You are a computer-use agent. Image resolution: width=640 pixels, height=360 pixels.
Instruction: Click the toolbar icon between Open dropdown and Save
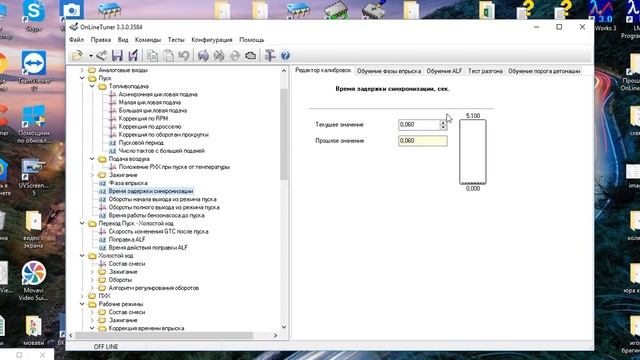click(x=101, y=56)
